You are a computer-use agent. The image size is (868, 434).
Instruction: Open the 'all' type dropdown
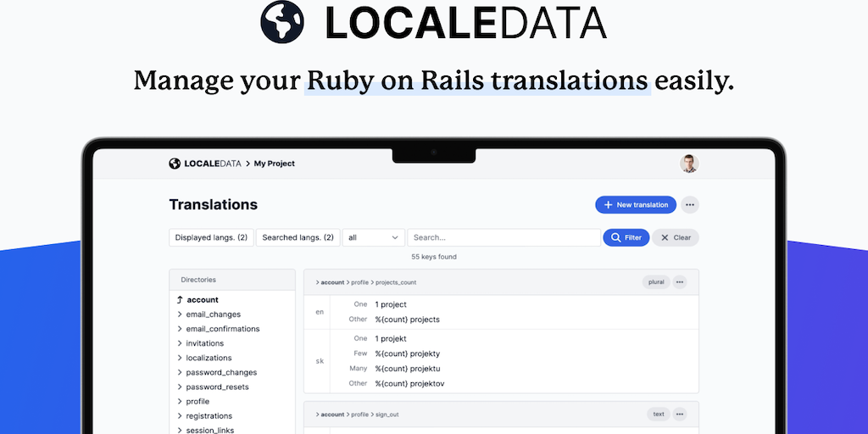(x=374, y=237)
